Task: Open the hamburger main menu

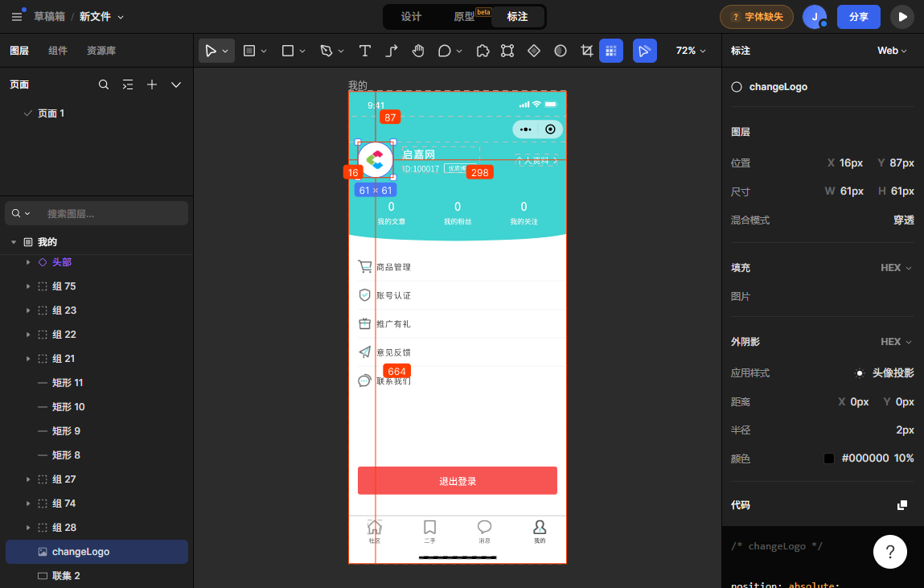Action: point(17,17)
